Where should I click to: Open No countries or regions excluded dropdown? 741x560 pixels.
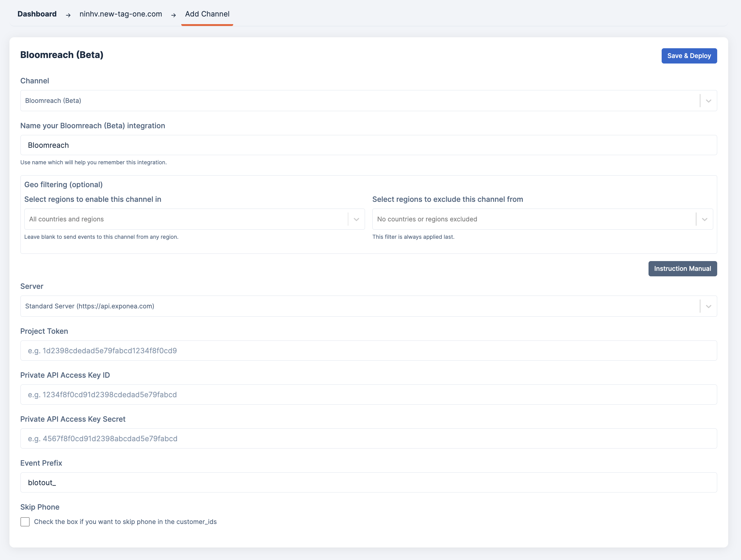click(533, 219)
